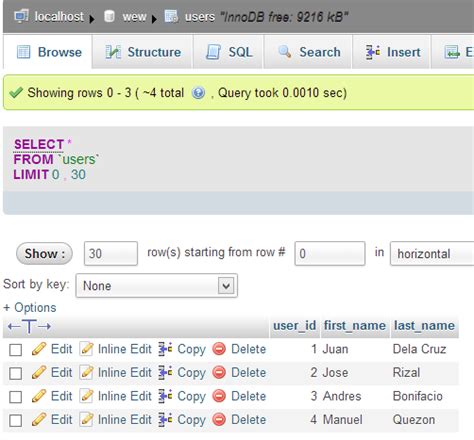The image size is (474, 440).
Task: Open the horizontal display mode dropdown
Action: pyautogui.click(x=432, y=254)
